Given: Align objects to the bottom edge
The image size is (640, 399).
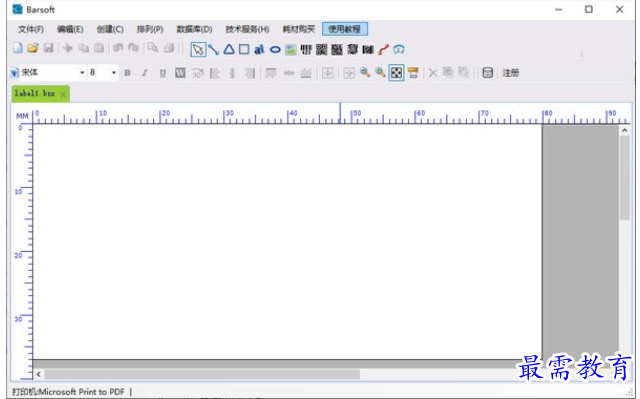Looking at the screenshot, I should [306, 73].
